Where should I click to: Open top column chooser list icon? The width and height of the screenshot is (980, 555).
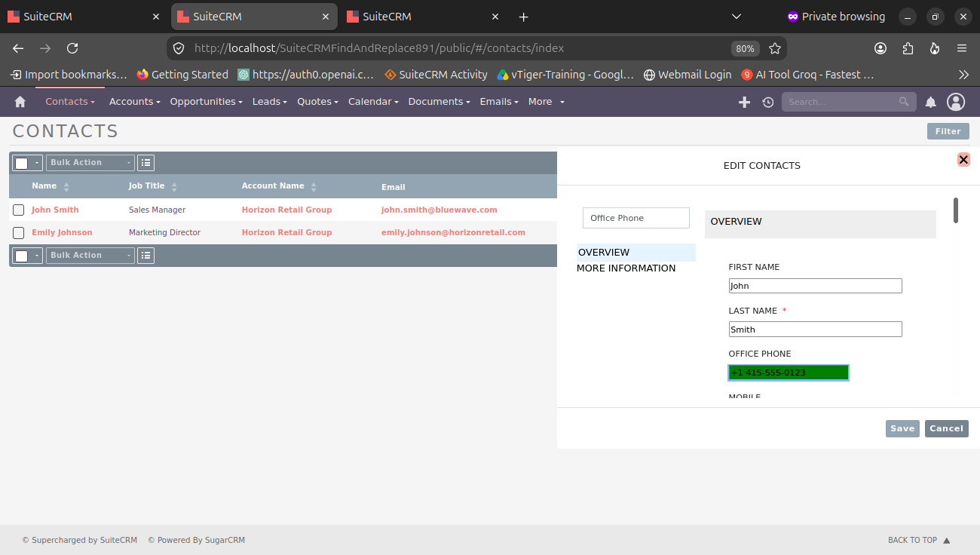click(146, 162)
